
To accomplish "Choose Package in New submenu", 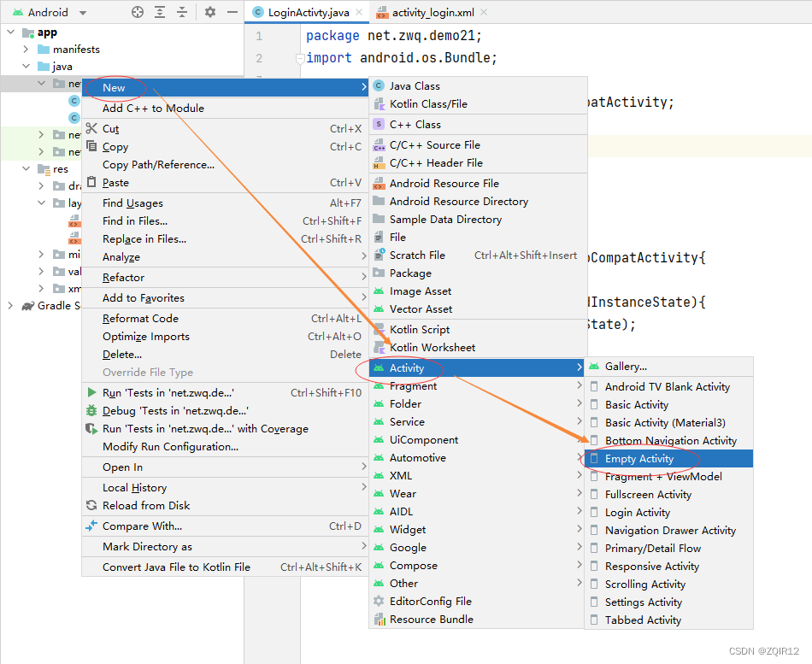I will [479, 273].
